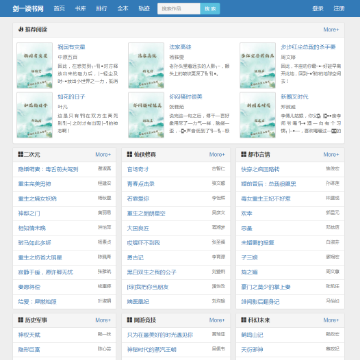This screenshot has width=360, height=360.
Task: Open 首页 in the top navigation
Action: click(59, 9)
